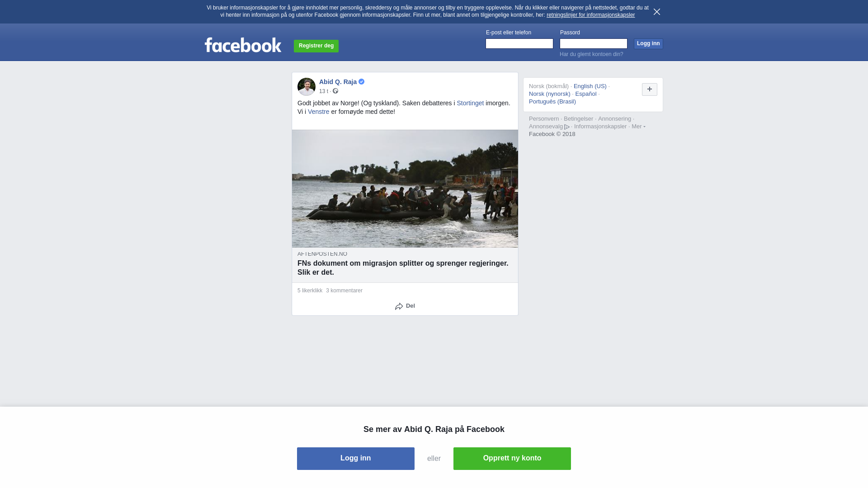Click the green Registrer deg button
The width and height of the screenshot is (868, 488).
[316, 46]
